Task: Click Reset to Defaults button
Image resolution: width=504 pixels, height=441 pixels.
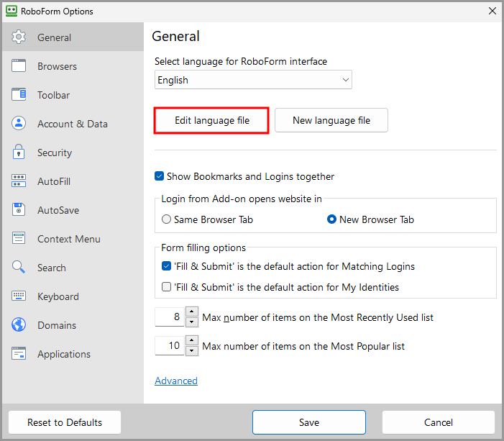Action: 65,422
